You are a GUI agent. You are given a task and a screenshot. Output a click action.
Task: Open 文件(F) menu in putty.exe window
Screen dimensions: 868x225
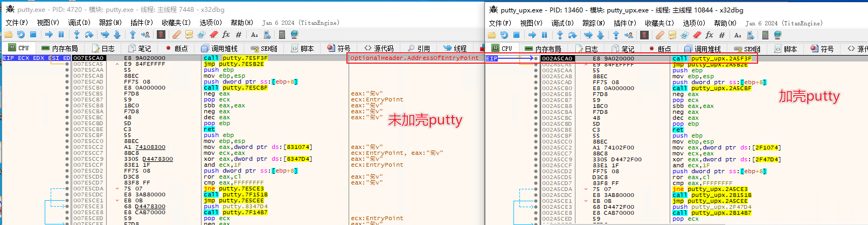(x=17, y=23)
